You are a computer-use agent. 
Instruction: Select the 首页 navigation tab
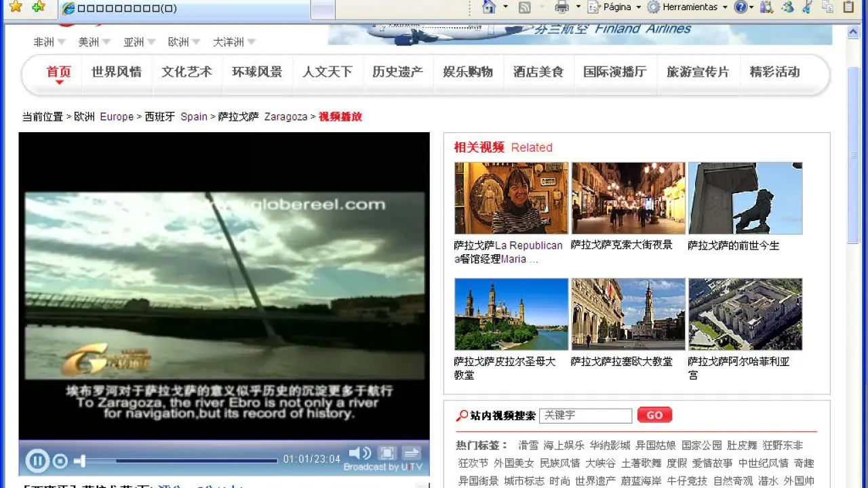[59, 72]
